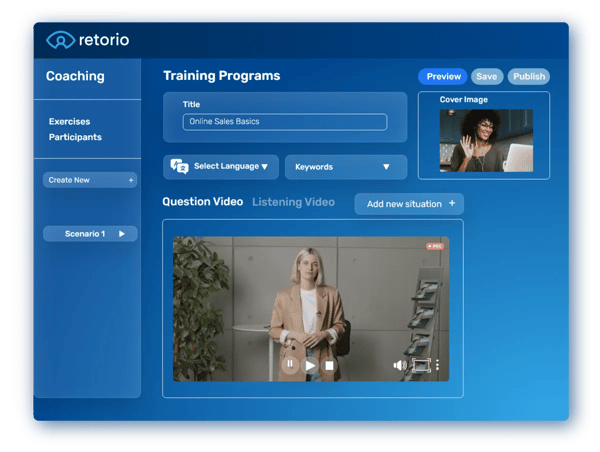
Task: Pause the question video
Action: 290,365
